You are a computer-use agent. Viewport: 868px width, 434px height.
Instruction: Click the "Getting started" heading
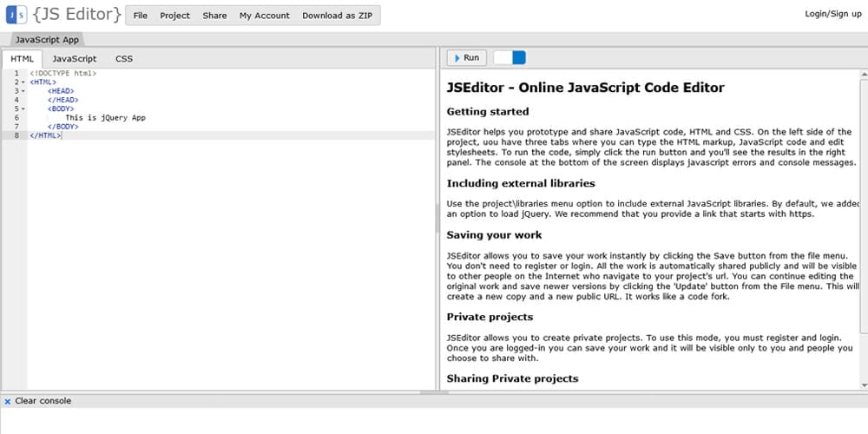(x=488, y=112)
